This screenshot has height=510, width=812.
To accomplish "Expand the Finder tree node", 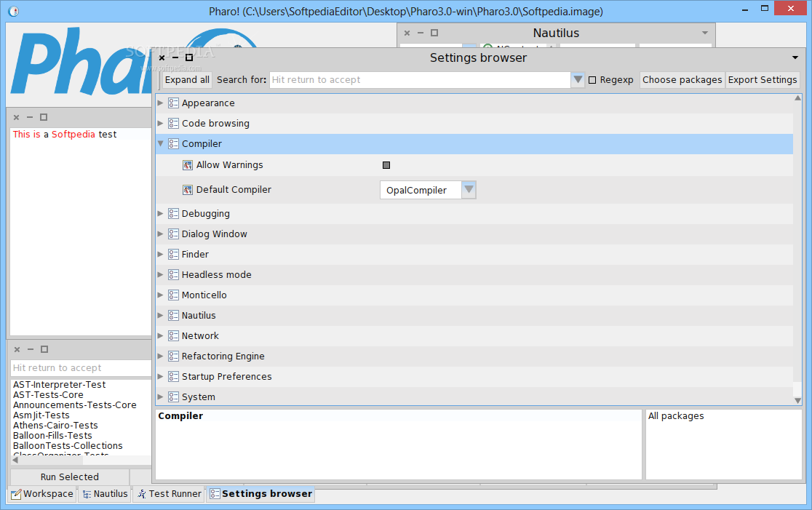I will (161, 254).
